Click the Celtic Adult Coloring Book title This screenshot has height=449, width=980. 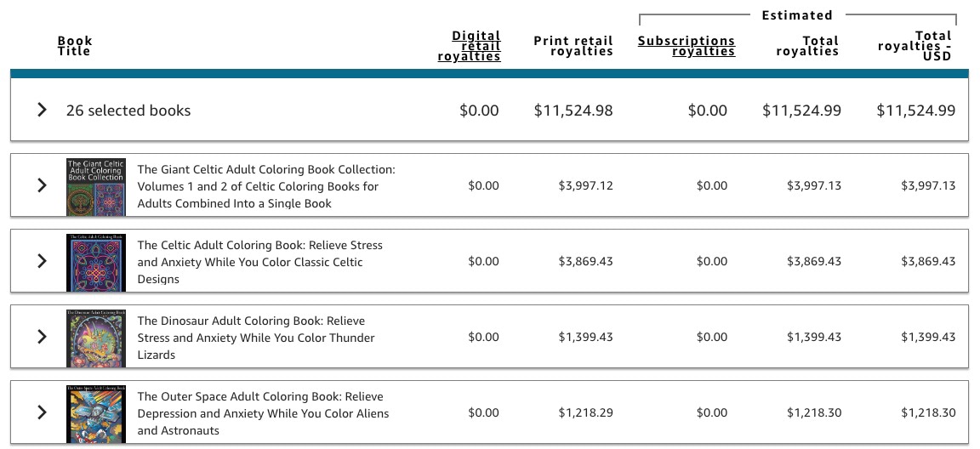pos(260,262)
